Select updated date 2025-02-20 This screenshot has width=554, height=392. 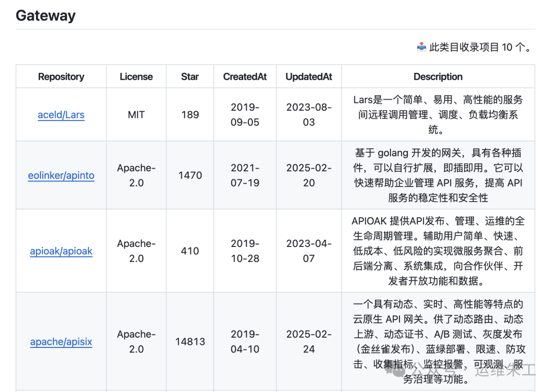(x=309, y=175)
